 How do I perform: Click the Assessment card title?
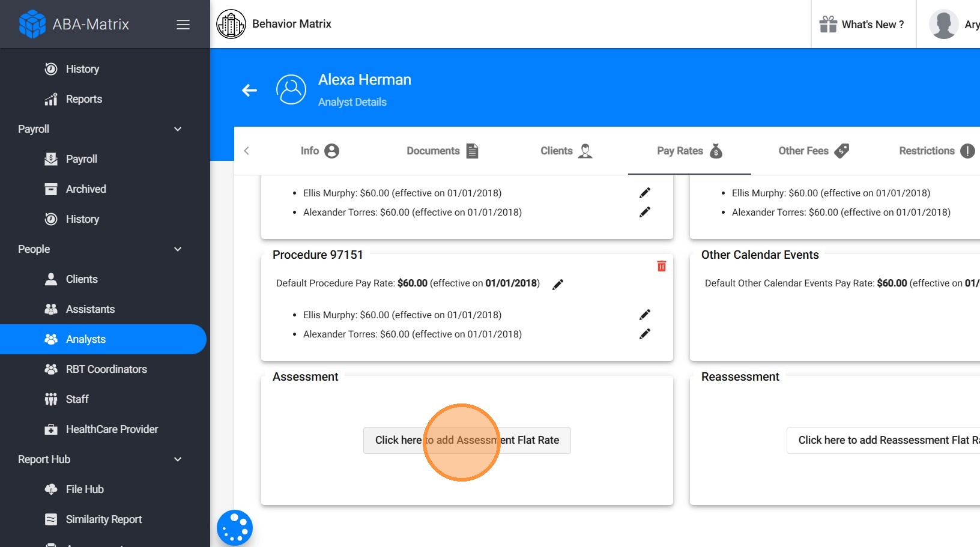pyautogui.click(x=306, y=376)
